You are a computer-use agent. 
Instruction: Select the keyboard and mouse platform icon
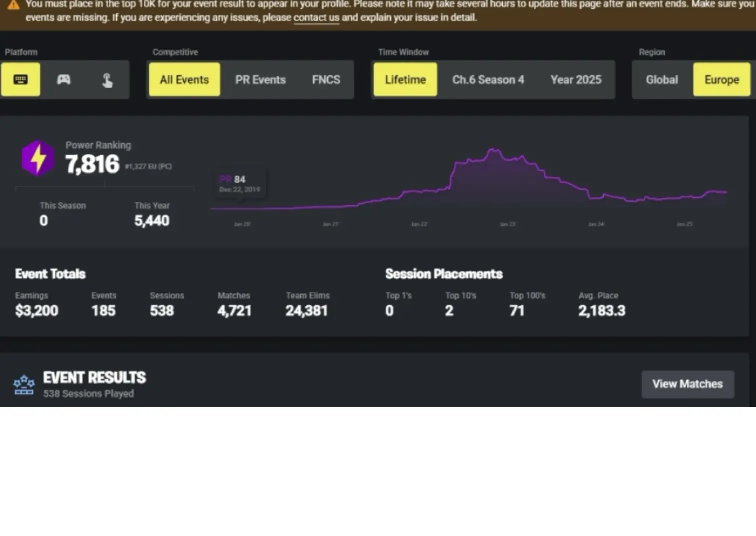[x=20, y=80]
